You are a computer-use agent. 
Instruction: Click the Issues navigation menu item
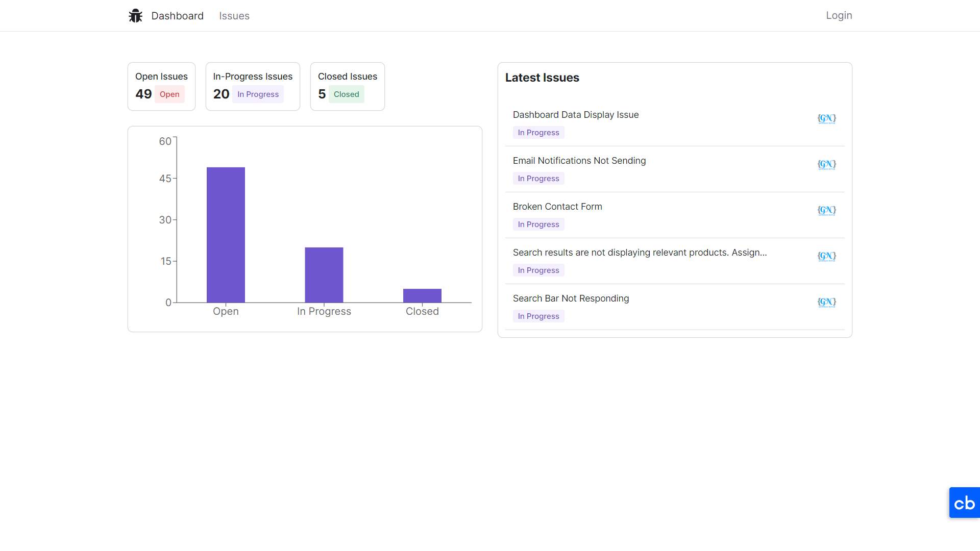(235, 15)
